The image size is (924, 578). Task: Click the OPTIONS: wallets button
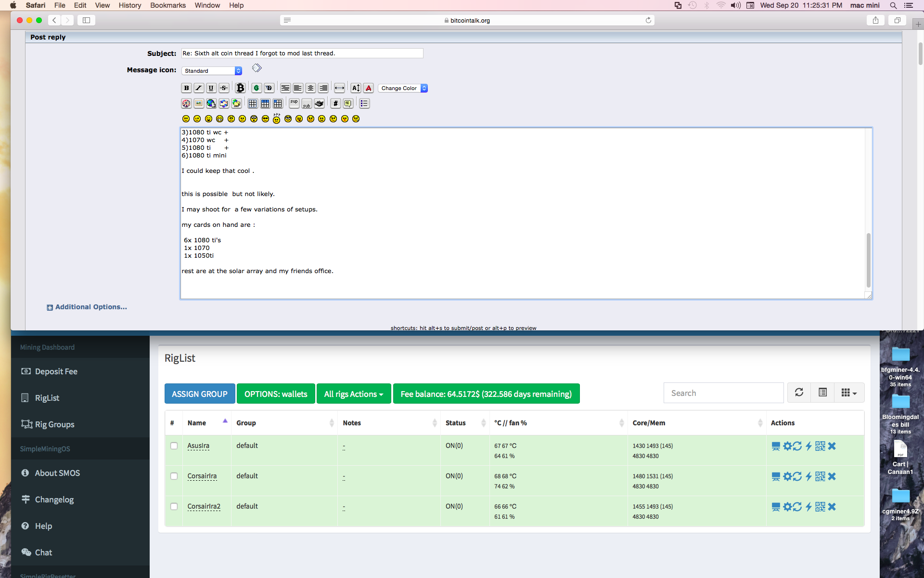pos(276,394)
